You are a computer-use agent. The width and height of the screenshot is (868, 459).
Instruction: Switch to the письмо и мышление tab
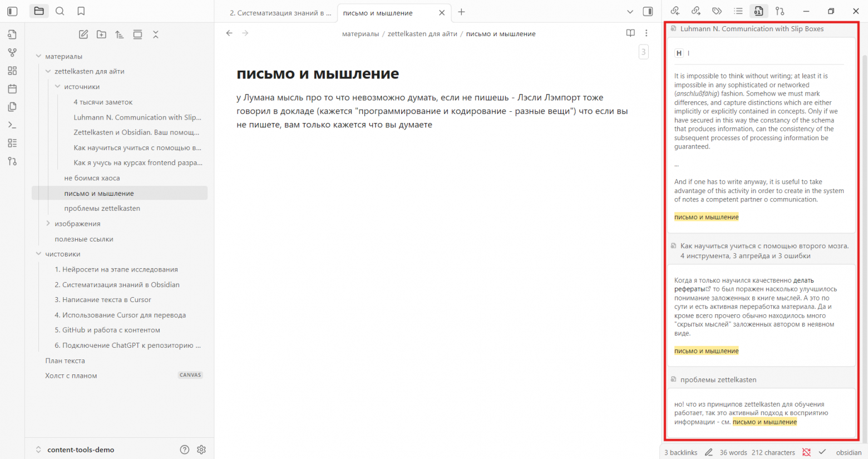click(377, 13)
